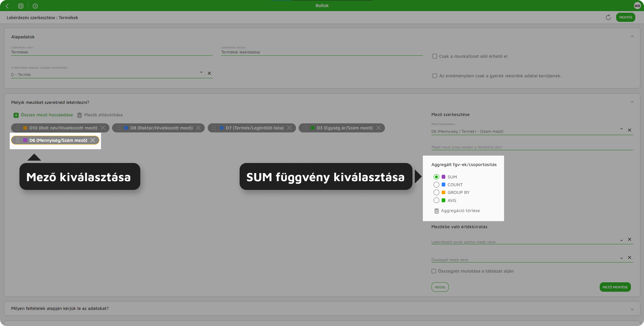Image resolution: width=644 pixels, height=326 pixels.
Task: Enable only child records in result checkbox
Action: (x=435, y=76)
